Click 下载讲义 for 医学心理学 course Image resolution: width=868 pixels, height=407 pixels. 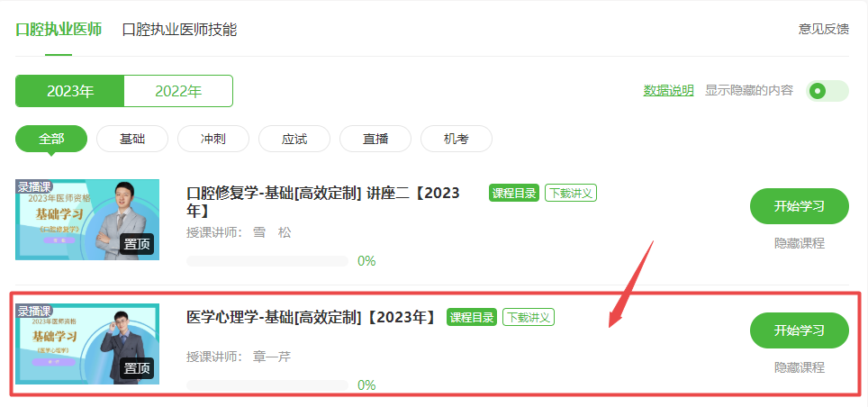click(x=529, y=317)
